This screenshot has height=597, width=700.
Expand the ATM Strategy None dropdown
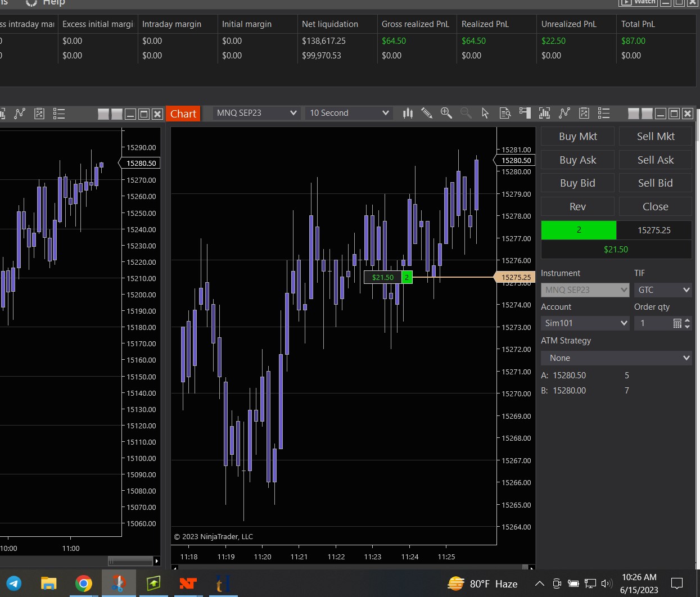(616, 358)
